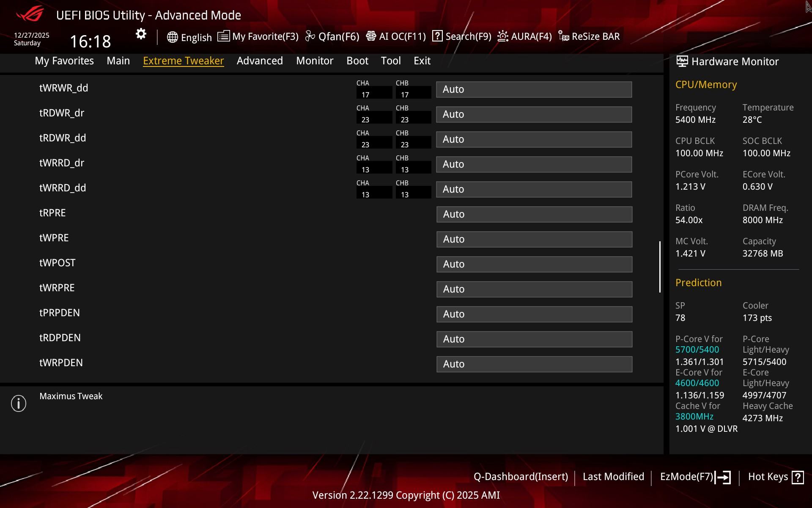
Task: Launch Qfan(F6) fan control icon
Action: click(x=310, y=36)
